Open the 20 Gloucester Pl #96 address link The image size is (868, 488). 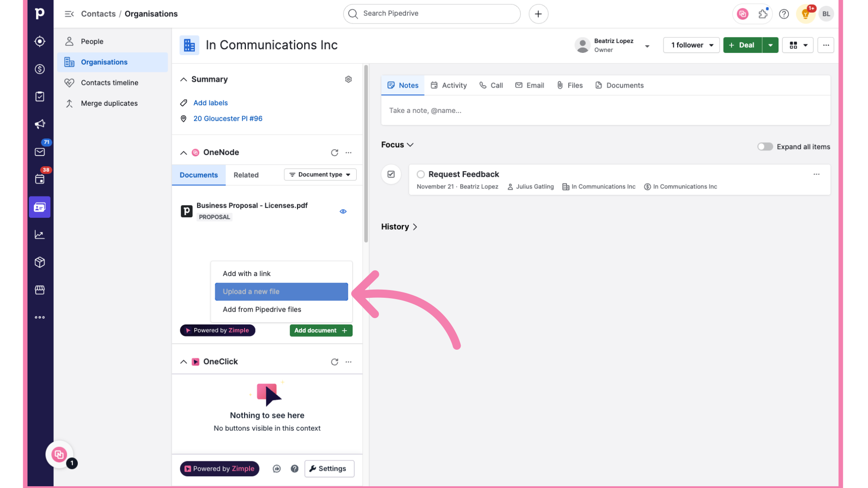[x=227, y=119]
